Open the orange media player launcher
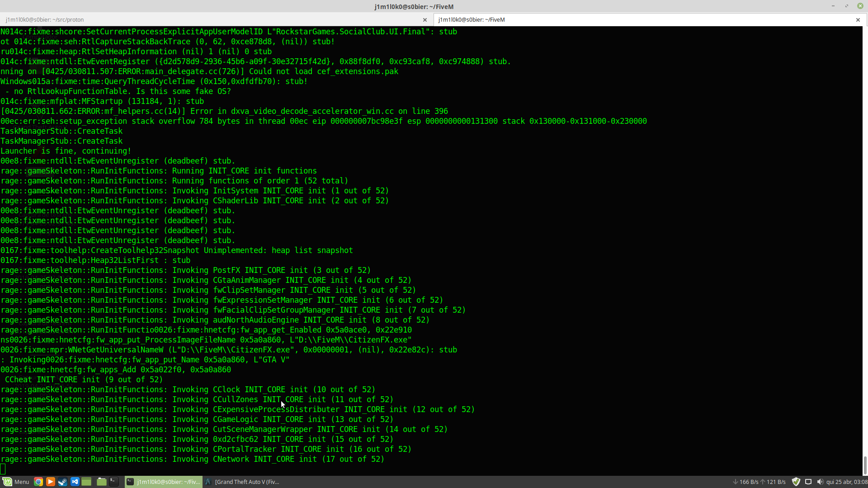The width and height of the screenshot is (868, 488). point(51,482)
